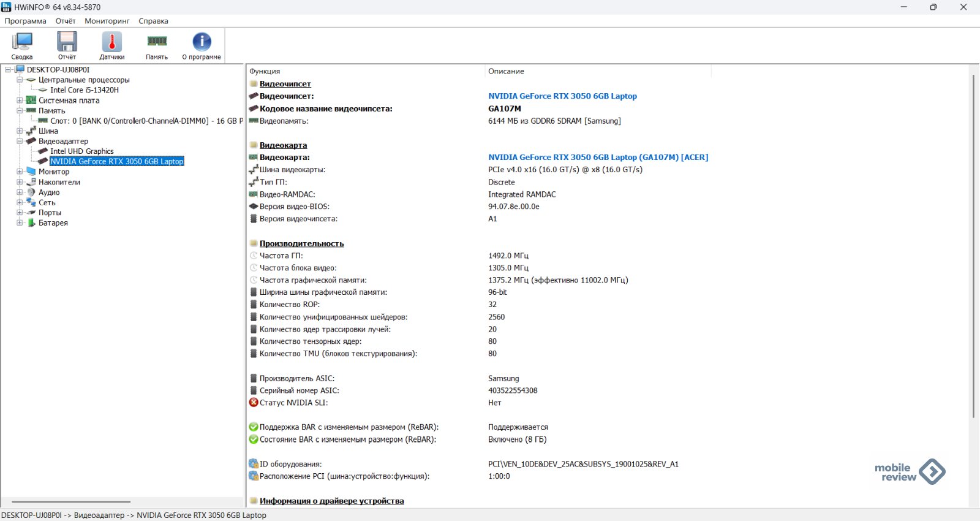Open the Программа menu

click(25, 21)
